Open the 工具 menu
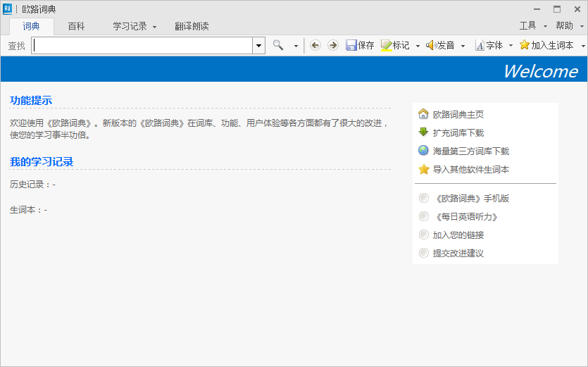 pyautogui.click(x=527, y=26)
